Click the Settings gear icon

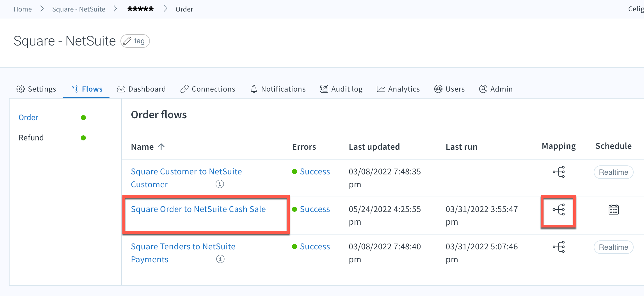click(x=20, y=89)
